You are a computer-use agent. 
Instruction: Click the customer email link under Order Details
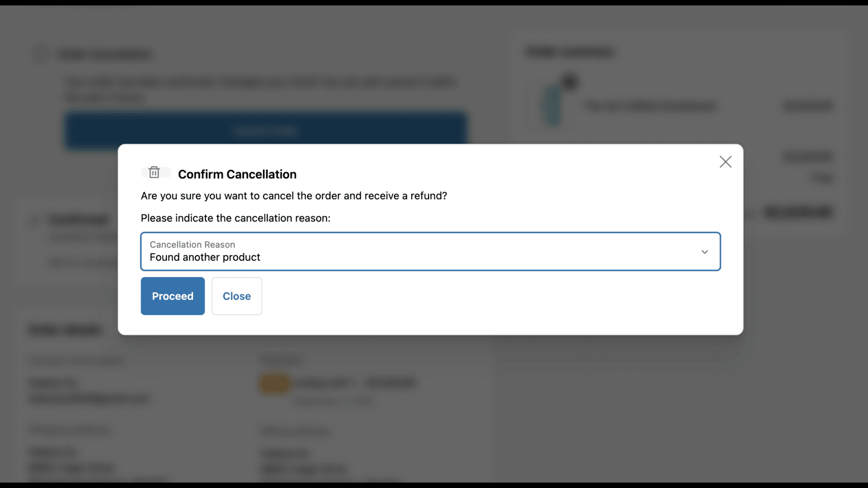90,399
